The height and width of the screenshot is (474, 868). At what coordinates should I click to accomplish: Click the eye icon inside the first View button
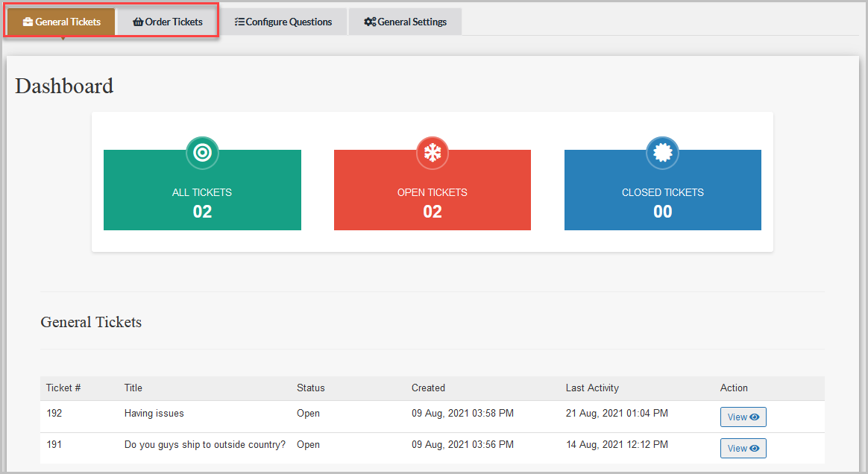755,417
